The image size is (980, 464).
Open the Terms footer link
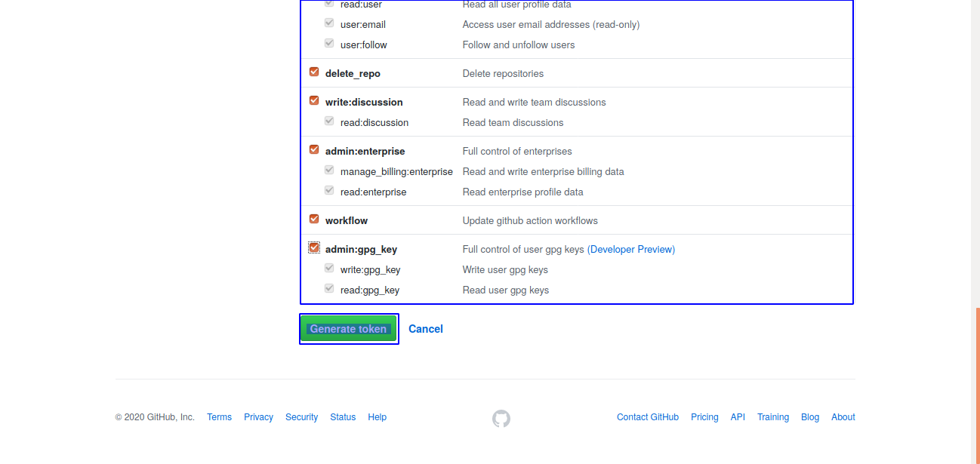(219, 417)
